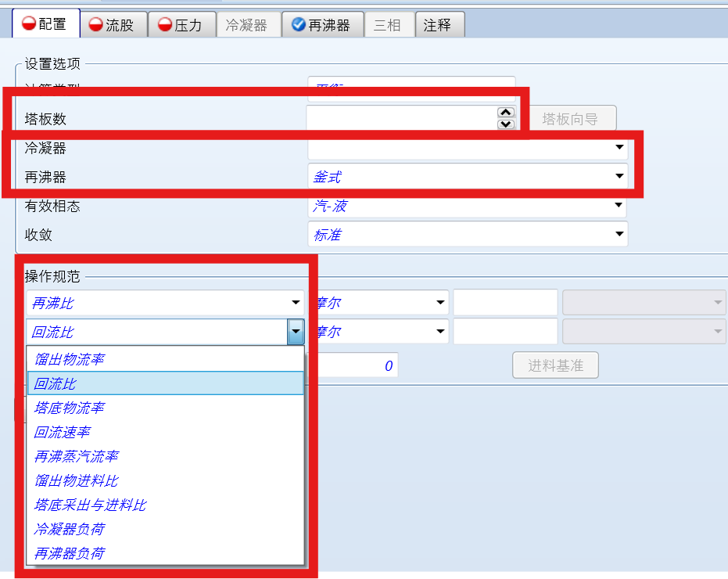Open the 流股 tab
Image resolution: width=728 pixels, height=579 pixels.
113,25
